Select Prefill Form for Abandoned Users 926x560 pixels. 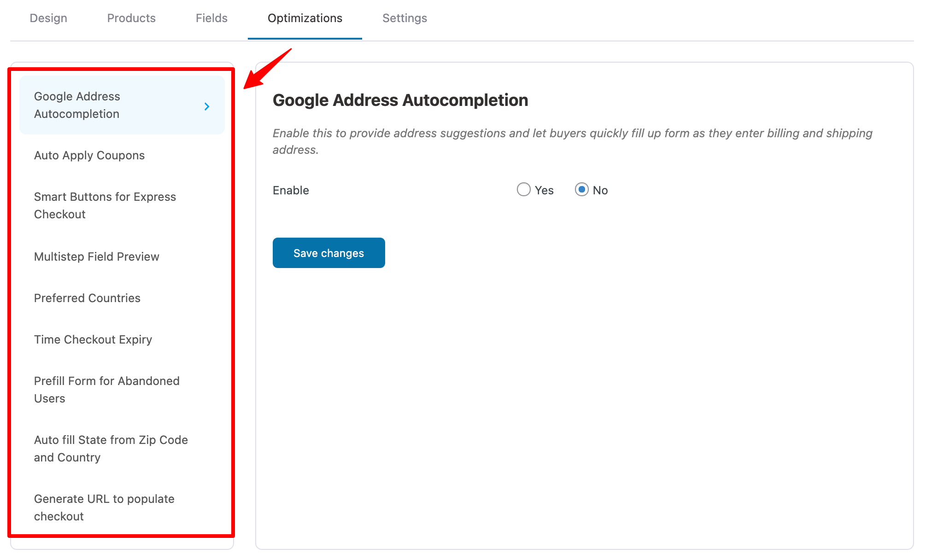pos(106,389)
